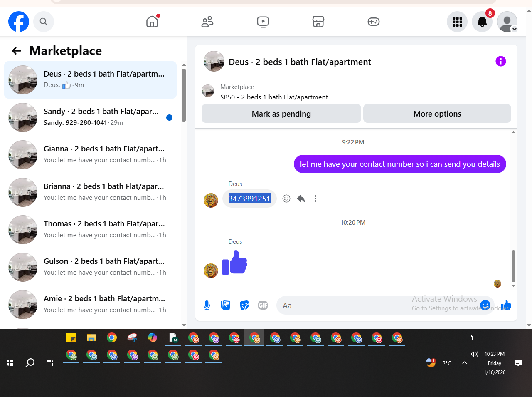
Task: Click the blue unread dot on Sandy's chat
Action: tap(169, 117)
